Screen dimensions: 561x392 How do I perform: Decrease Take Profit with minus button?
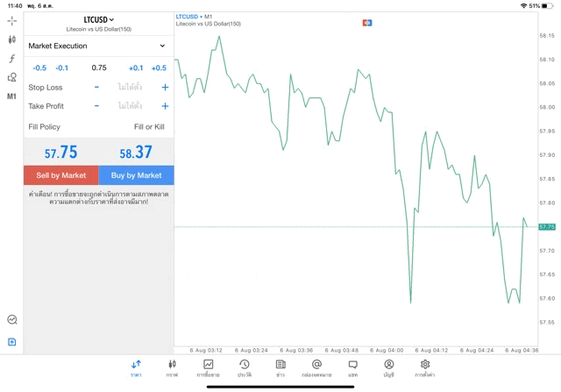coord(96,106)
